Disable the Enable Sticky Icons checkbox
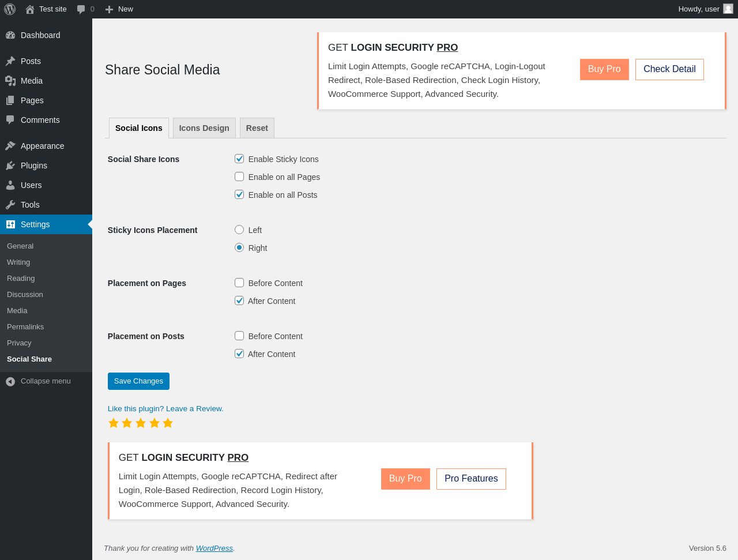This screenshot has width=738, height=560. 239,159
